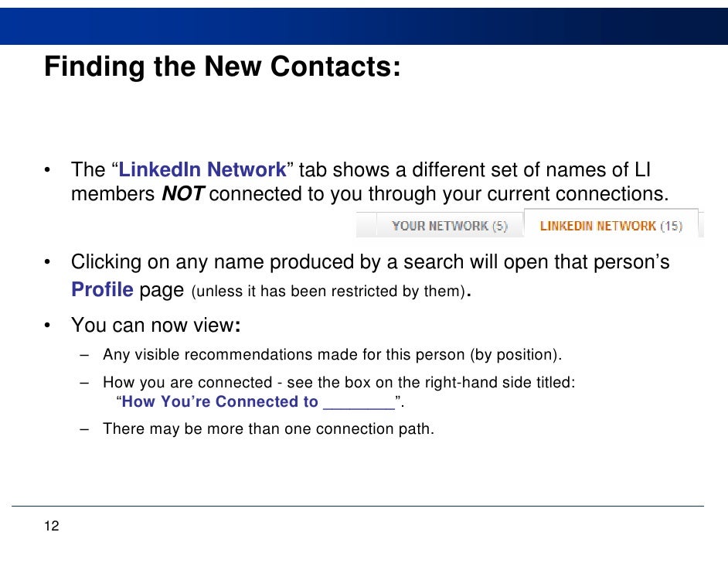
Task: Click the "Finding the New Contacts:" title
Action: (222, 67)
